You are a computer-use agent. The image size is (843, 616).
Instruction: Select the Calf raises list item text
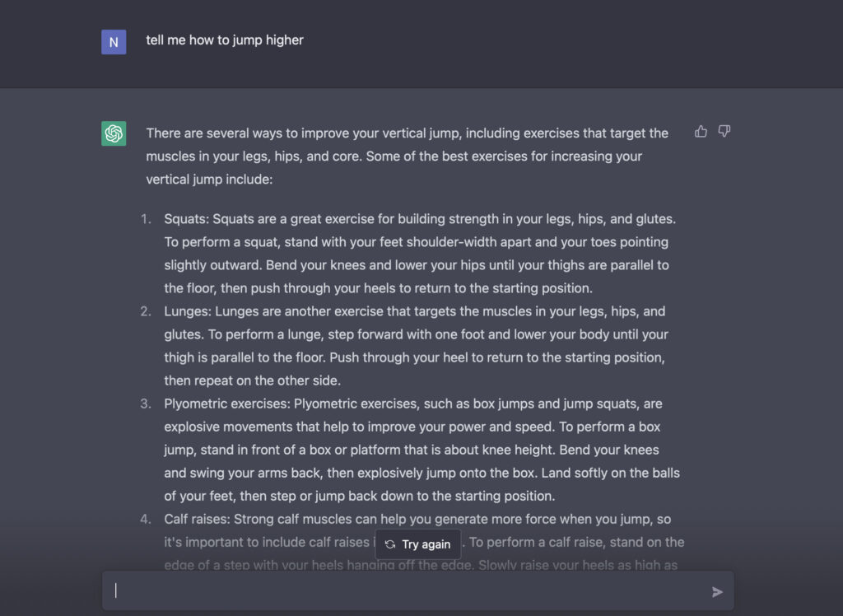click(424, 543)
